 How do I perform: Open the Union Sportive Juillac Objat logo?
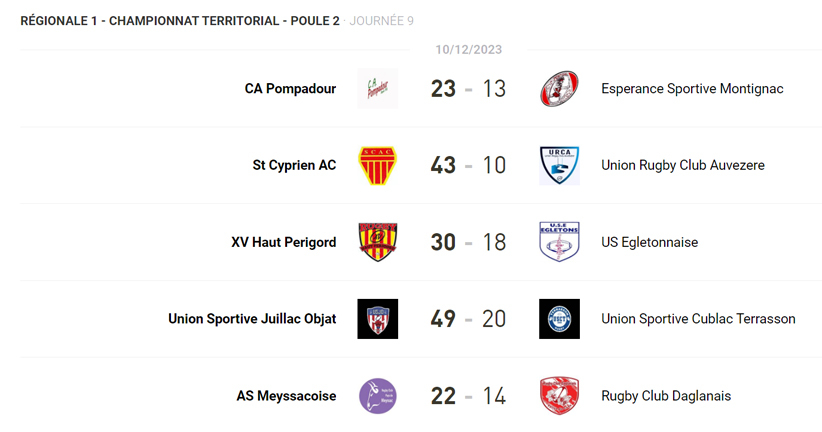(377, 319)
